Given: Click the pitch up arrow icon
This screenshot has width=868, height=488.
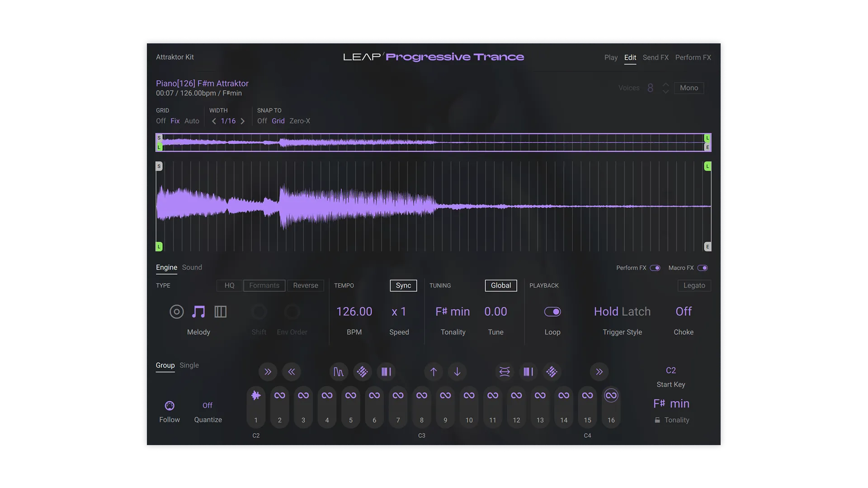Looking at the screenshot, I should tap(434, 371).
